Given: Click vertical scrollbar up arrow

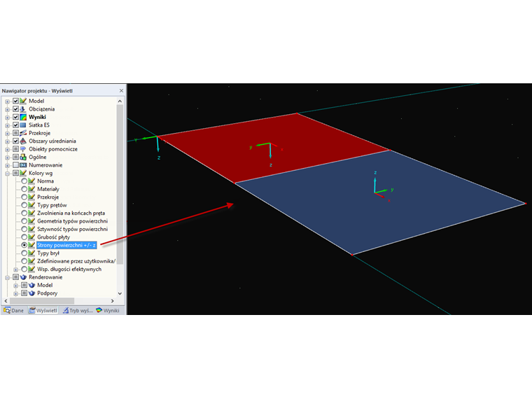Looking at the screenshot, I should pyautogui.click(x=120, y=101).
